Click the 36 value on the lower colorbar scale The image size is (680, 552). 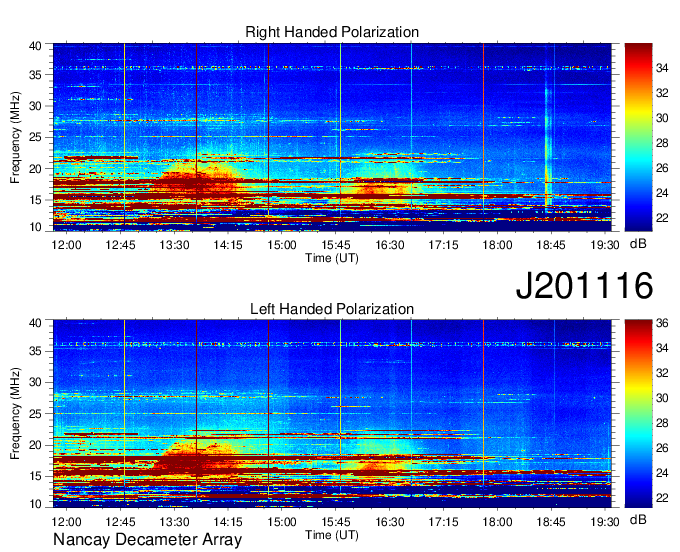662,323
